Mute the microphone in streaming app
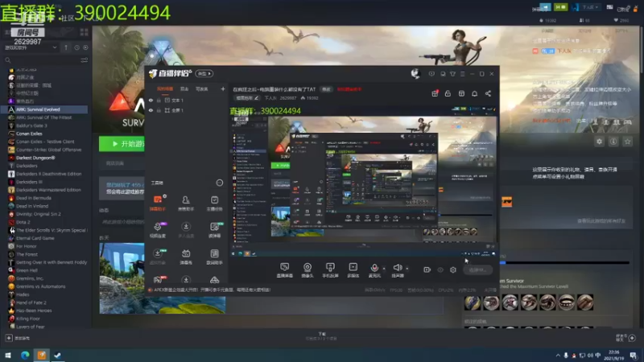This screenshot has width=644, height=362. tap(374, 269)
